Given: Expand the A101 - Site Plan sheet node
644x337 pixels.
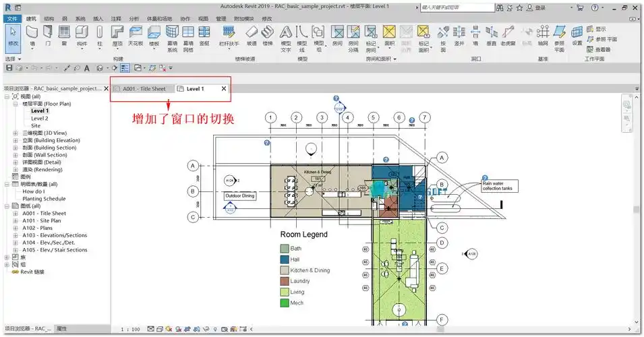Looking at the screenshot, I should pyautogui.click(x=16, y=221).
